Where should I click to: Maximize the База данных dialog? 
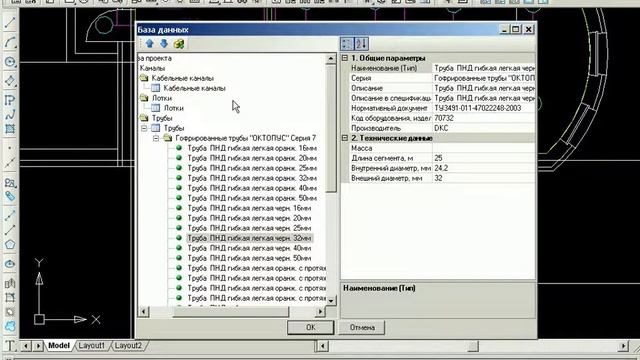[x=516, y=29]
